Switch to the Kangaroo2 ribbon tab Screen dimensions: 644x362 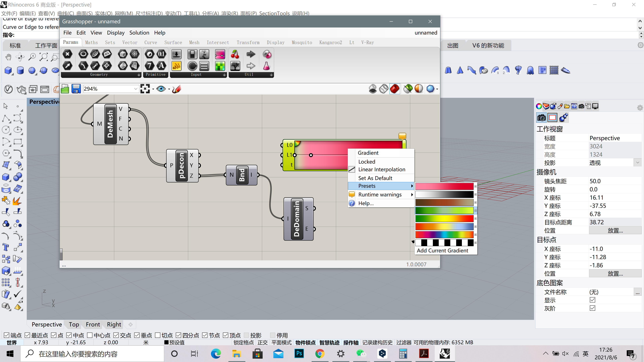[x=331, y=42]
